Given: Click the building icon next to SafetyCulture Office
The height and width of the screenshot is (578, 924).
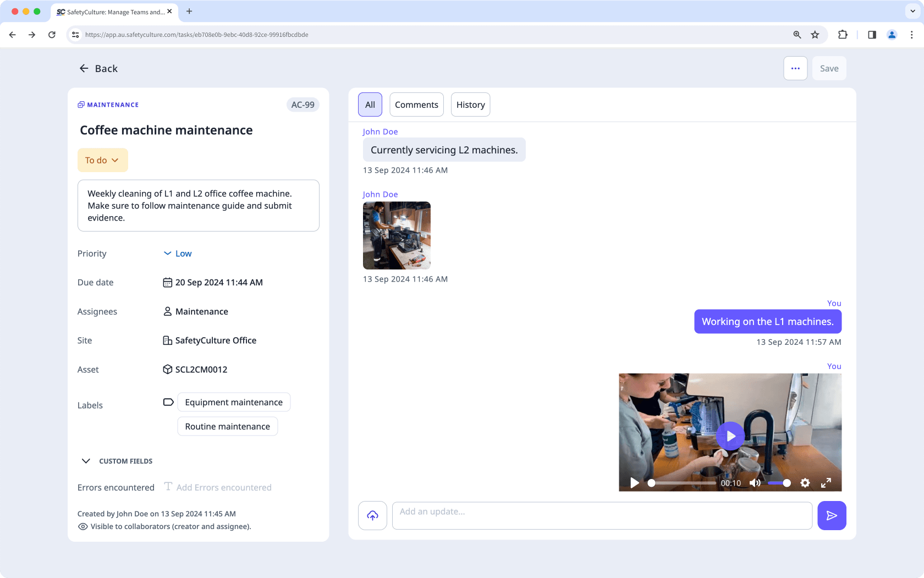Looking at the screenshot, I should (x=167, y=340).
